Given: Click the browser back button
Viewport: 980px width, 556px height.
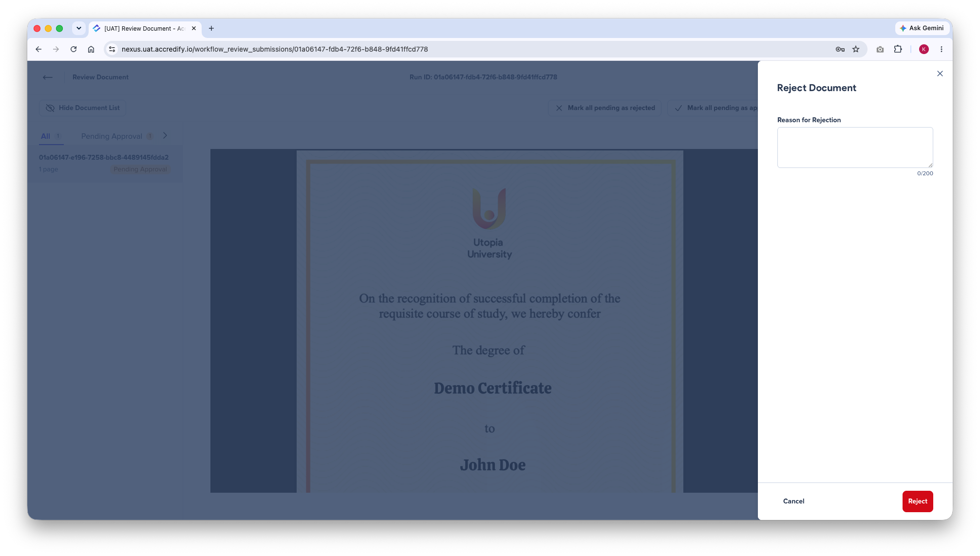Looking at the screenshot, I should coord(38,49).
